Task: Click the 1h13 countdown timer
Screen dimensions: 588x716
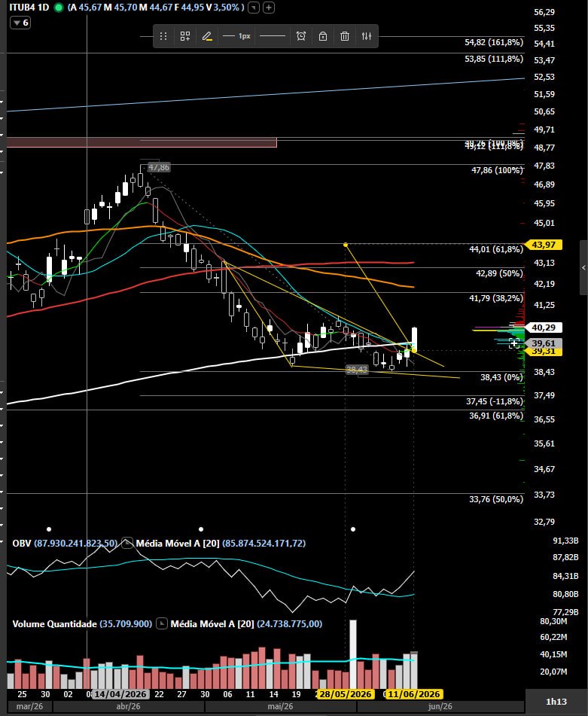Action: click(x=556, y=702)
